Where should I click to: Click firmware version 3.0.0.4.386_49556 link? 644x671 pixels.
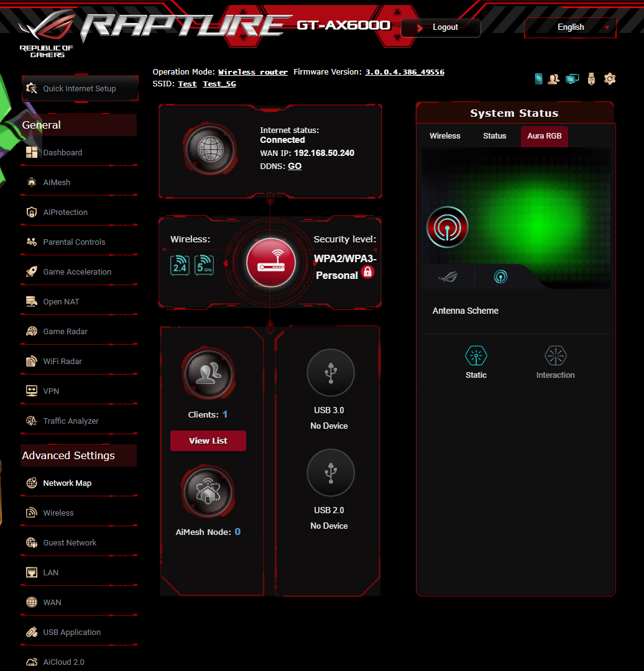click(405, 72)
